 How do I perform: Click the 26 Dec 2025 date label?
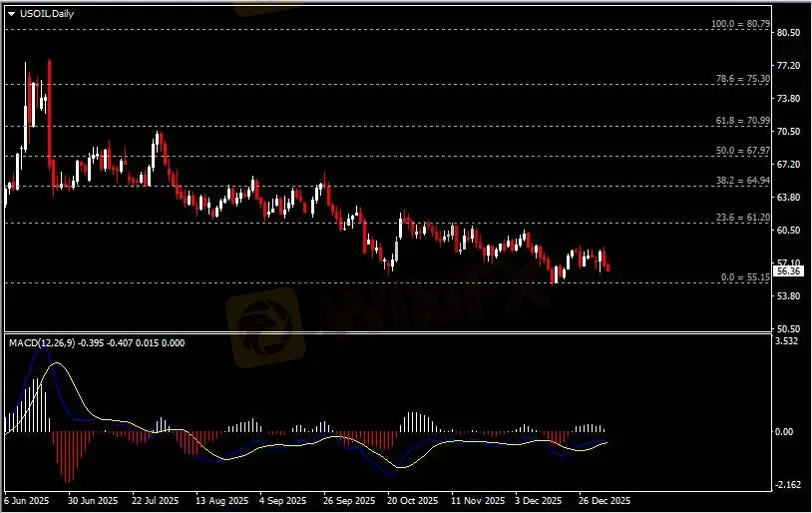605,501
